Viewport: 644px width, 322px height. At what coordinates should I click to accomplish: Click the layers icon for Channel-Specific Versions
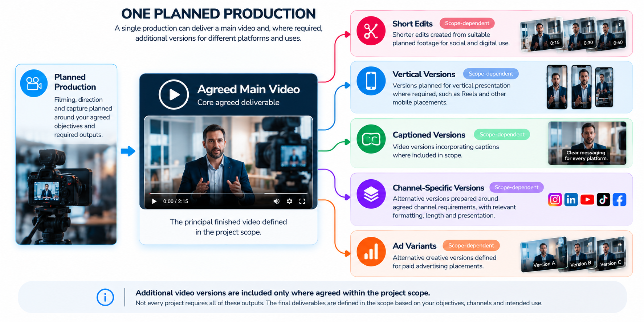371,194
